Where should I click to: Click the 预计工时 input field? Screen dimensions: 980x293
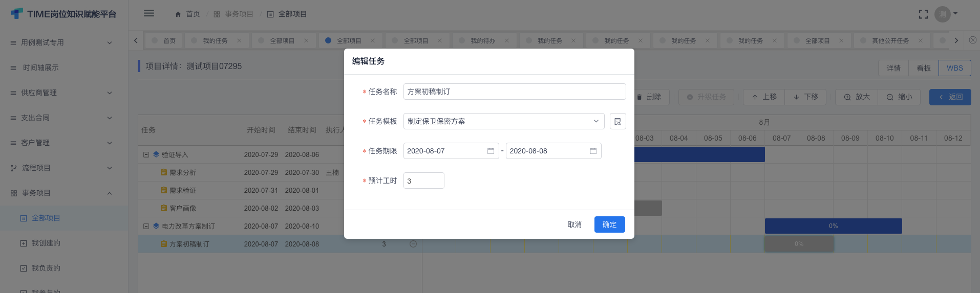(423, 181)
